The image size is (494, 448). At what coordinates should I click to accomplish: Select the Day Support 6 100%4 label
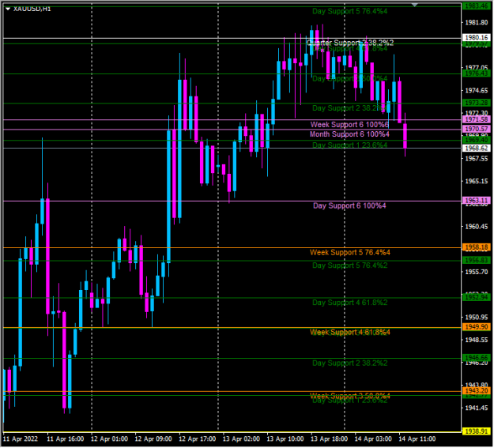tap(349, 205)
